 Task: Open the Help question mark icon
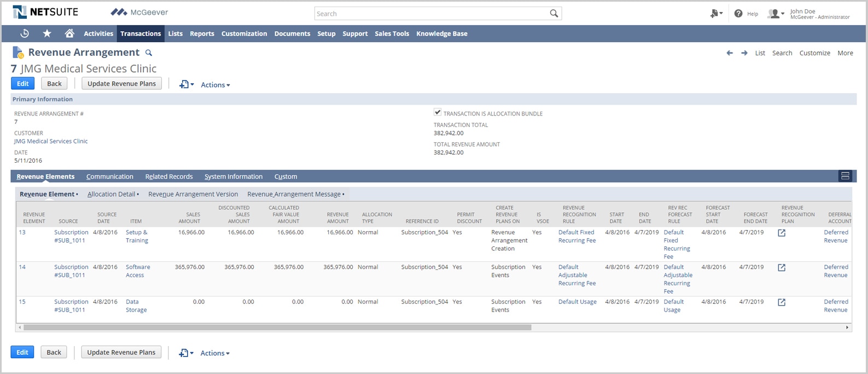coord(738,14)
